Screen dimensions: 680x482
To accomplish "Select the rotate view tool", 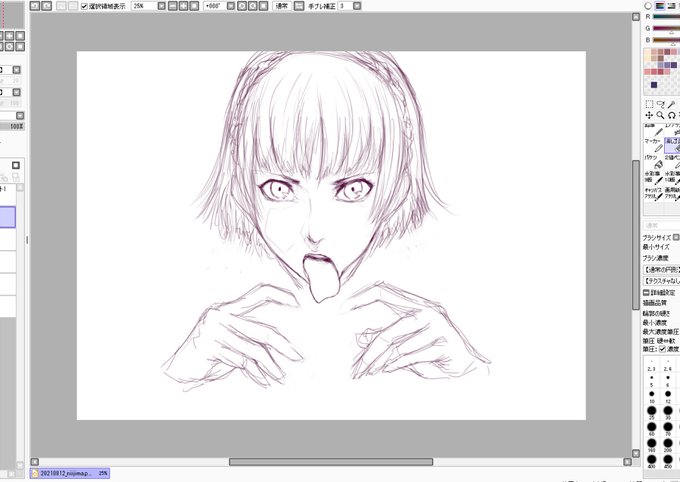I will (x=671, y=115).
